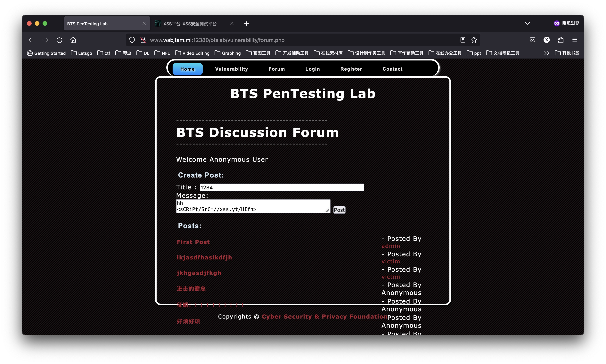Open the Pocket save icon
Screen dimensions: 606x364
[x=532, y=40]
